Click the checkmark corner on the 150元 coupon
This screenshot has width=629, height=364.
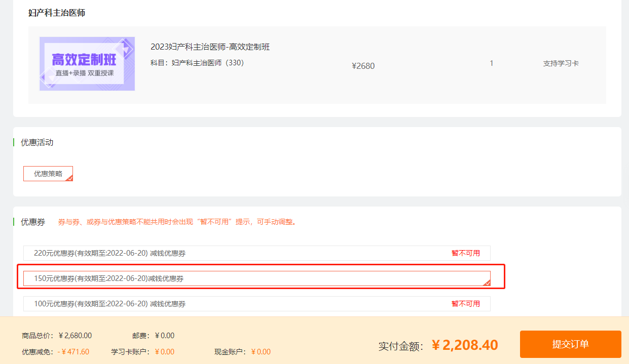pos(487,282)
